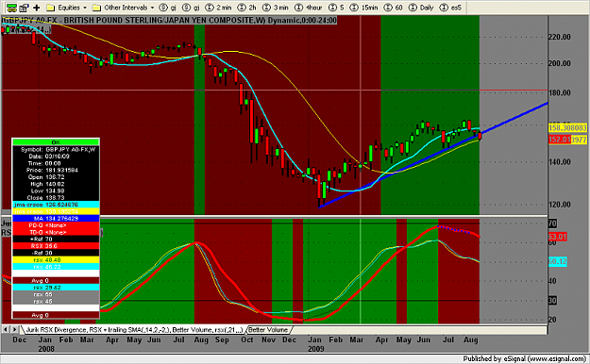590x364 pixels.
Task: Click the 140.00 price axis label
Action: click(560, 162)
